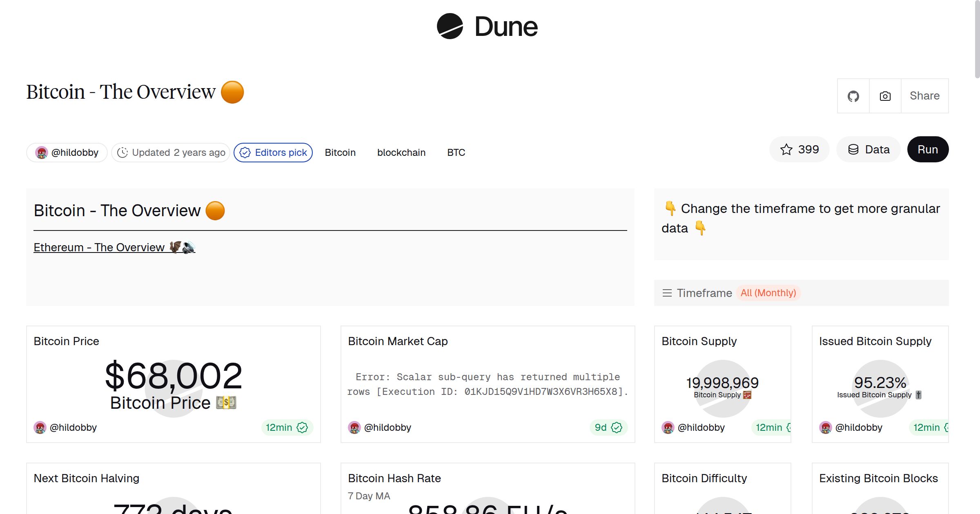Viewport: 980px width, 514px height.
Task: Click the Share button
Action: pos(924,96)
